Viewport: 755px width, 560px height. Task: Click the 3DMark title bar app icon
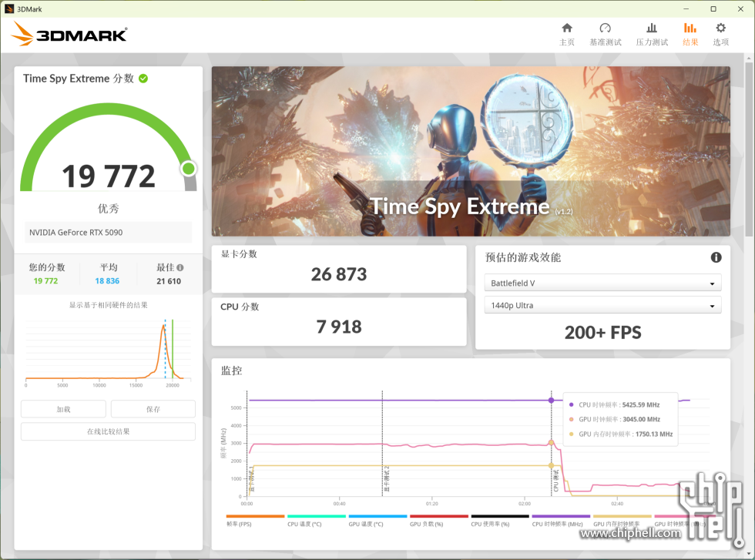[8, 8]
